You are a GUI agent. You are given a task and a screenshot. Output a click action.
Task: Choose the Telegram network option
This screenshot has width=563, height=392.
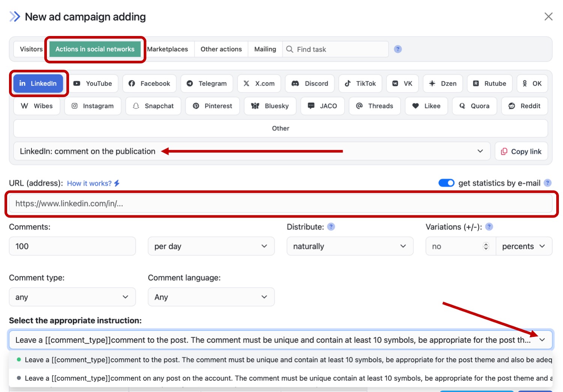point(206,83)
